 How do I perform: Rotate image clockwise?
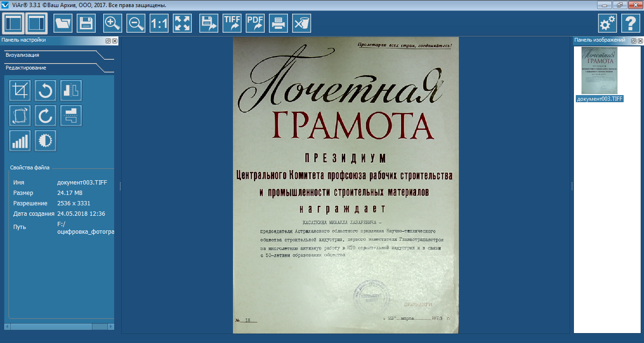[45, 115]
